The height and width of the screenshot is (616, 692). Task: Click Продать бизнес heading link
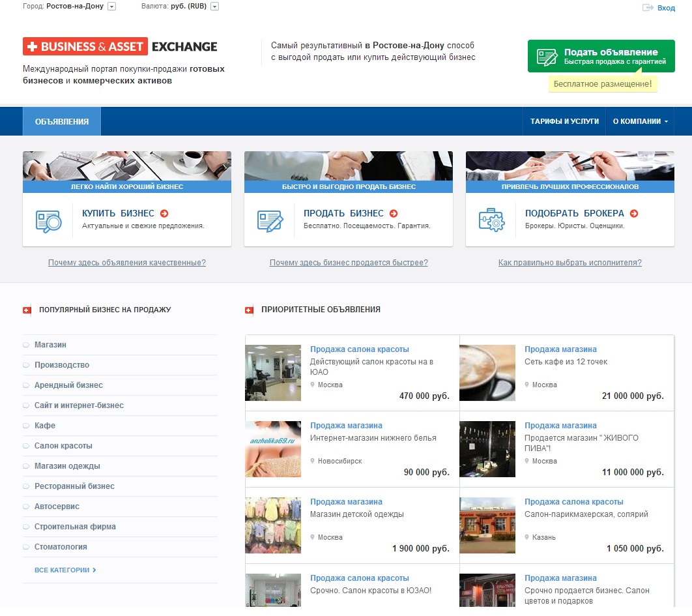coord(343,213)
